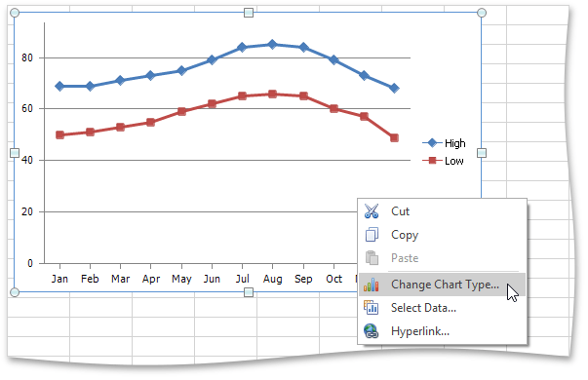
Task: Click the Hyperlink globe icon
Action: (x=372, y=331)
